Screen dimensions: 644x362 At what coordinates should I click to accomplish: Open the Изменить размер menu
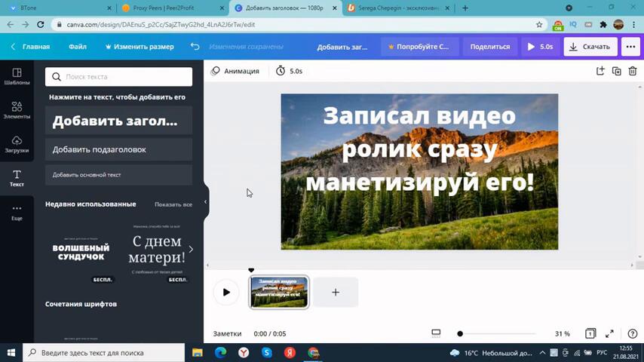pyautogui.click(x=140, y=47)
